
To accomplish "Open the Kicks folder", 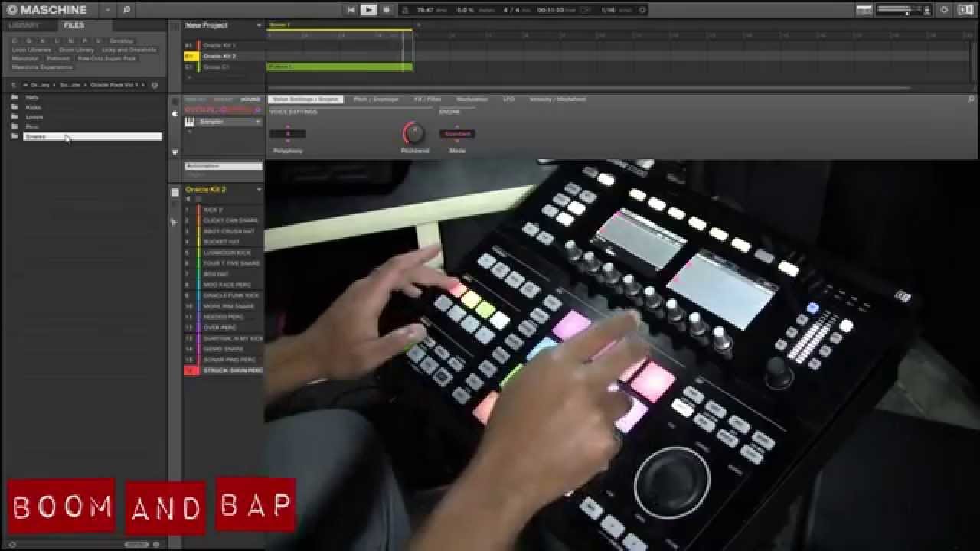I will point(34,107).
